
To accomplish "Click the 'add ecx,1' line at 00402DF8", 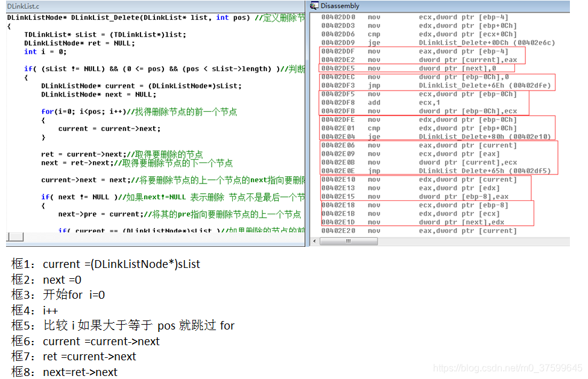I will click(x=381, y=103).
